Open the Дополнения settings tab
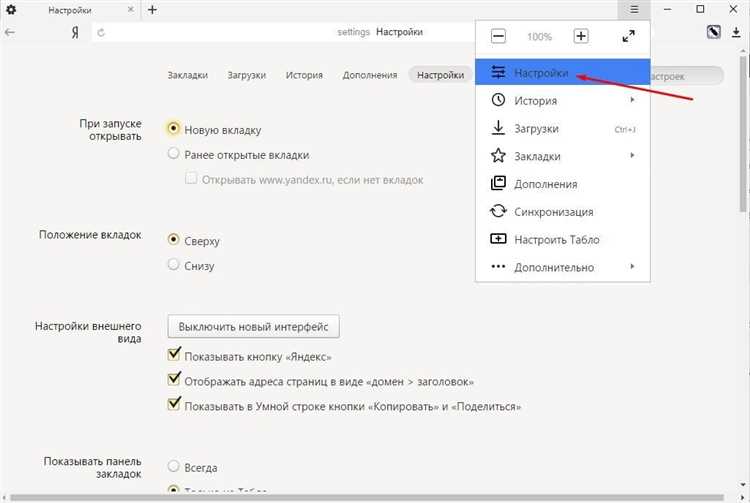The height and width of the screenshot is (503, 750). pyautogui.click(x=370, y=75)
